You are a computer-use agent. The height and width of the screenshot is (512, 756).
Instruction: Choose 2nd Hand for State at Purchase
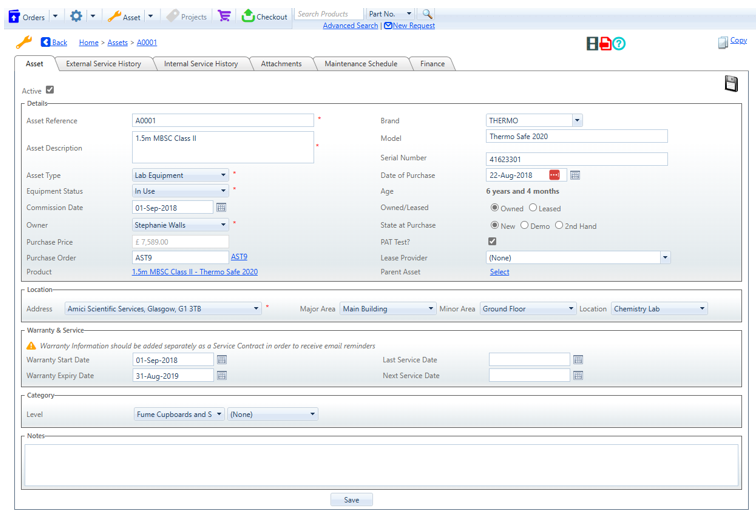(559, 225)
